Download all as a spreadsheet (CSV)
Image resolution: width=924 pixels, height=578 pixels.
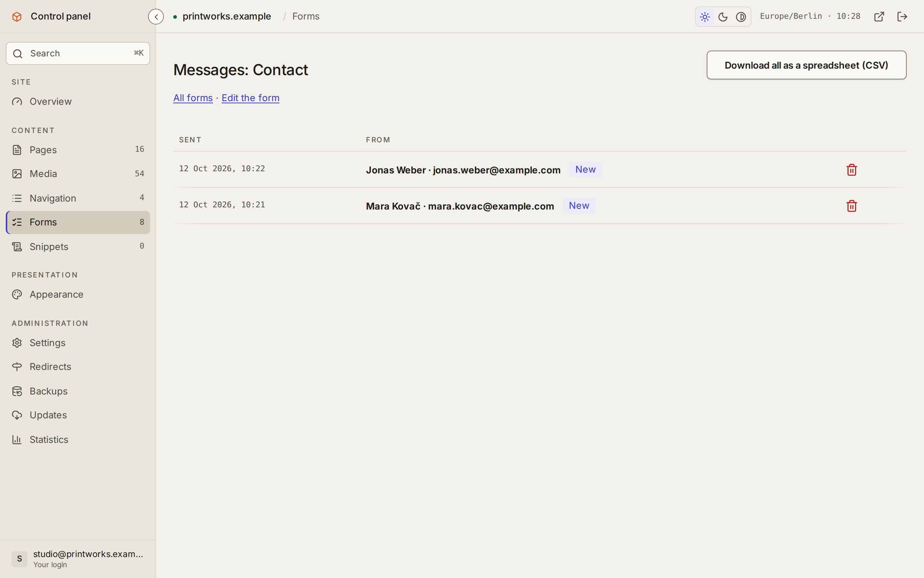point(806,65)
